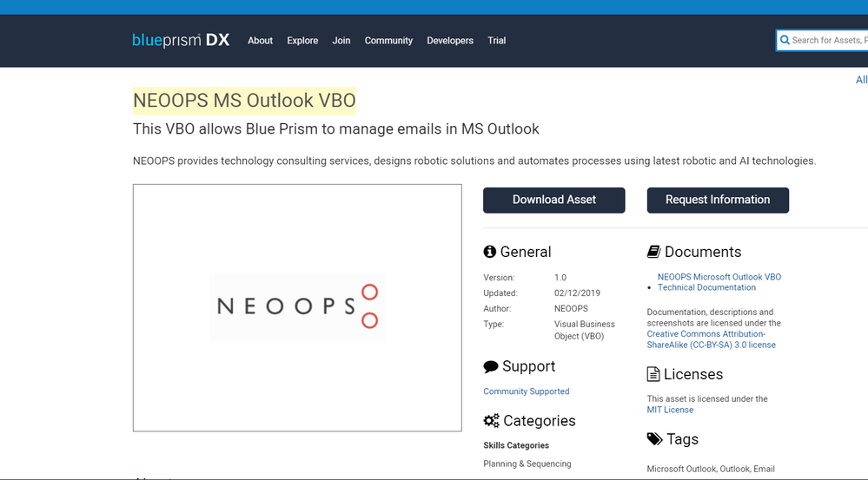Click the Tags icon
The width and height of the screenshot is (868, 480).
pyautogui.click(x=654, y=439)
